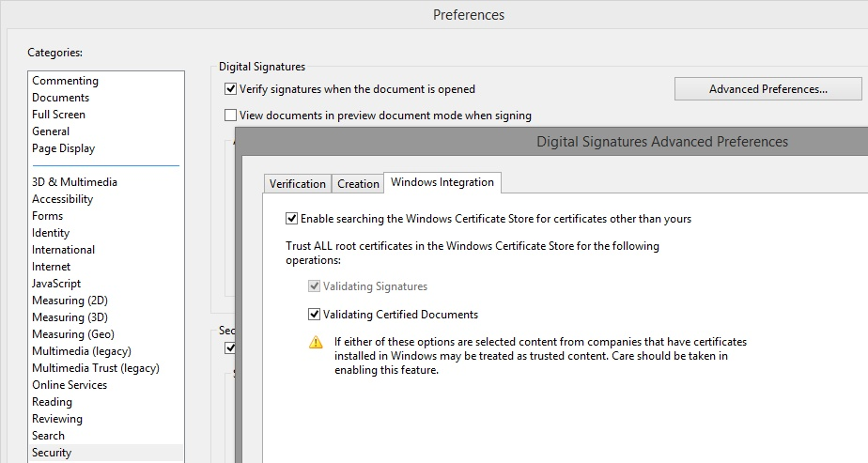Uncheck Validating Certified Documents
This screenshot has height=463, width=868.
[314, 315]
